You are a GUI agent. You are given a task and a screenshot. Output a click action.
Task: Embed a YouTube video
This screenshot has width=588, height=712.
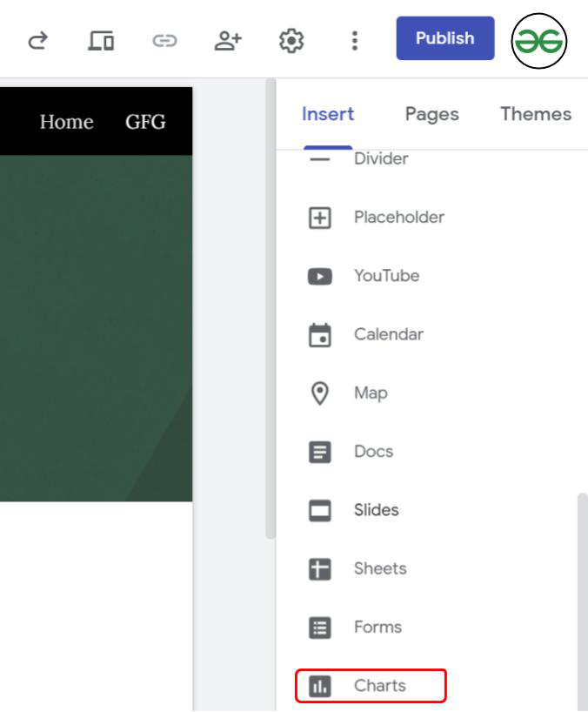[386, 276]
